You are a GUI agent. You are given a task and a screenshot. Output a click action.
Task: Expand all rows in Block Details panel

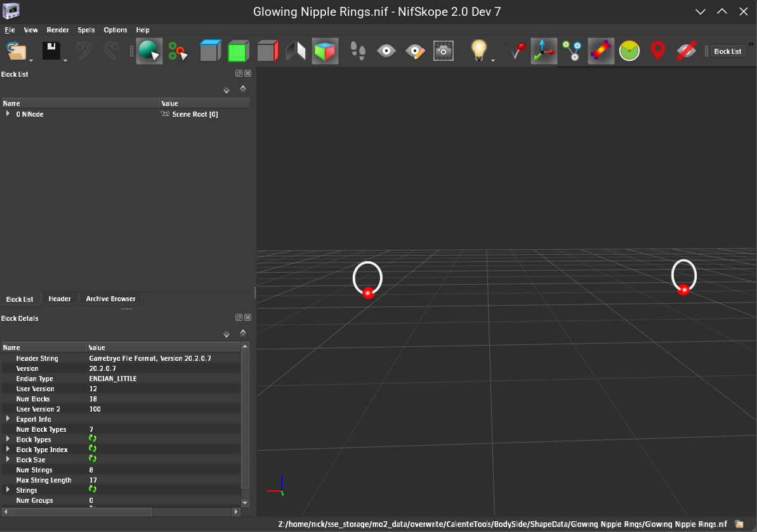coord(227,334)
